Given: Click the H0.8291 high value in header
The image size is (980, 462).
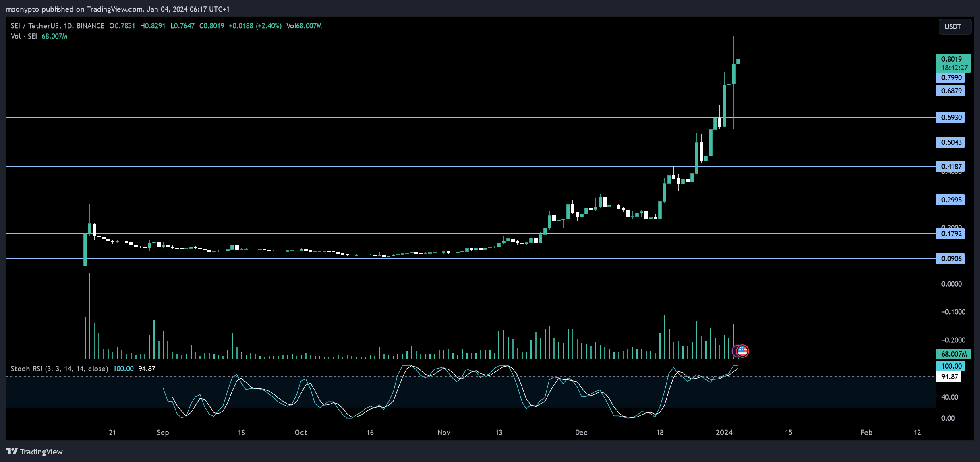Looking at the screenshot, I should coord(153,26).
